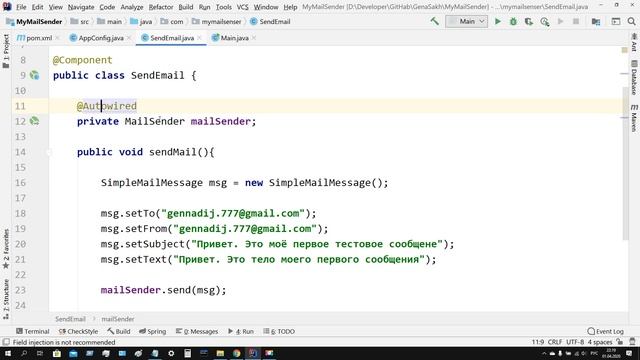Screen dimensions: 640x360
Task: Change CRLF line separator in status bar
Action: [555, 342]
